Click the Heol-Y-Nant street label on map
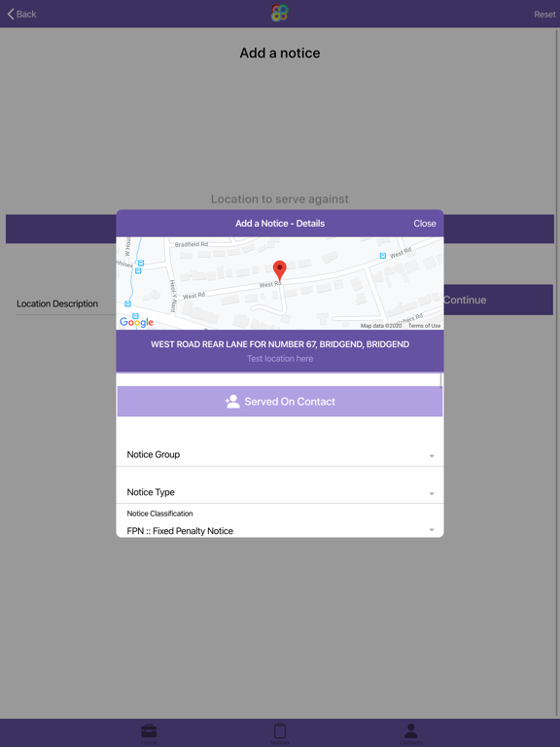This screenshot has height=747, width=560. (x=173, y=296)
